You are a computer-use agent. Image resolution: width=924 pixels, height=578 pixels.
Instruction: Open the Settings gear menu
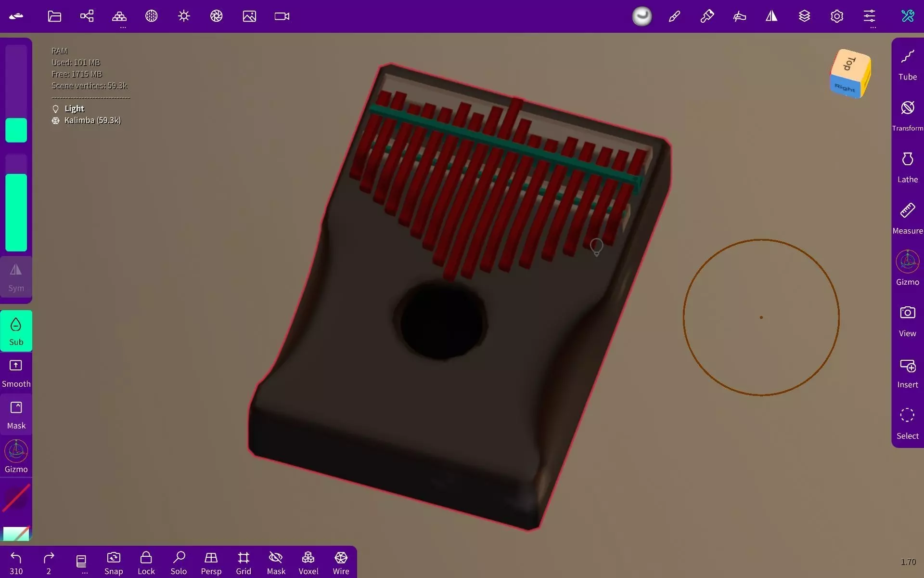[x=837, y=16]
